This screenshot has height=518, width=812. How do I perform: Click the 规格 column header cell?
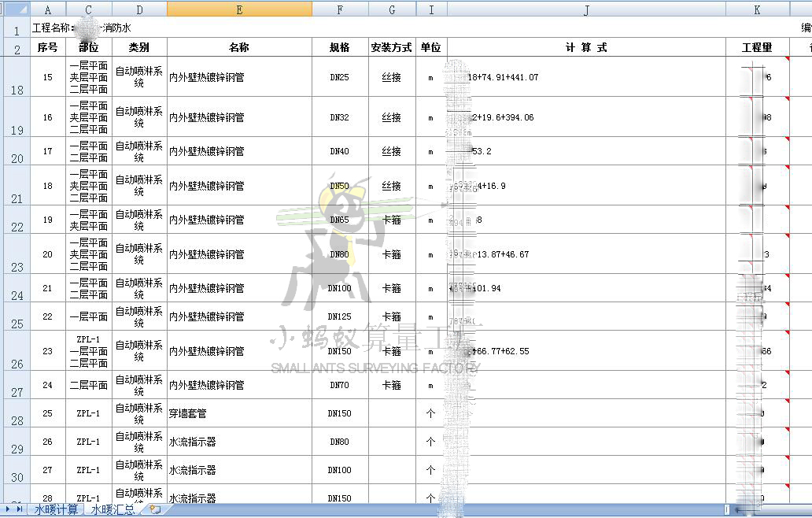tap(339, 47)
